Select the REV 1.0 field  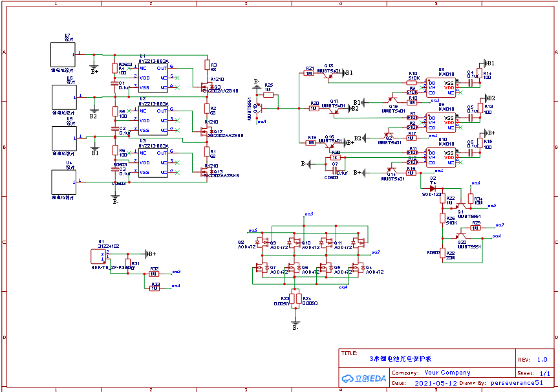click(535, 359)
